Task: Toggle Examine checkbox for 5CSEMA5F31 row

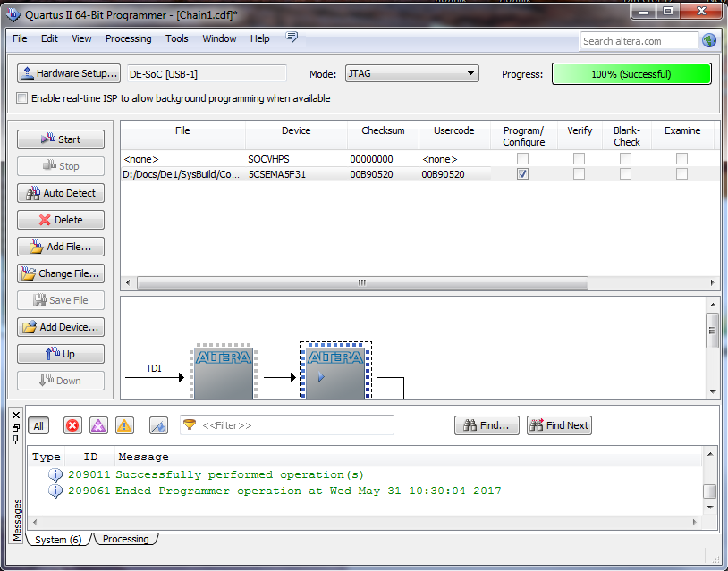Action: pyautogui.click(x=682, y=174)
